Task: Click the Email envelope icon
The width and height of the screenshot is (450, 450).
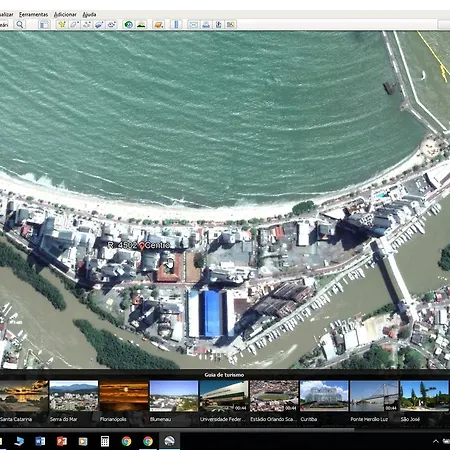Action: [x=193, y=25]
